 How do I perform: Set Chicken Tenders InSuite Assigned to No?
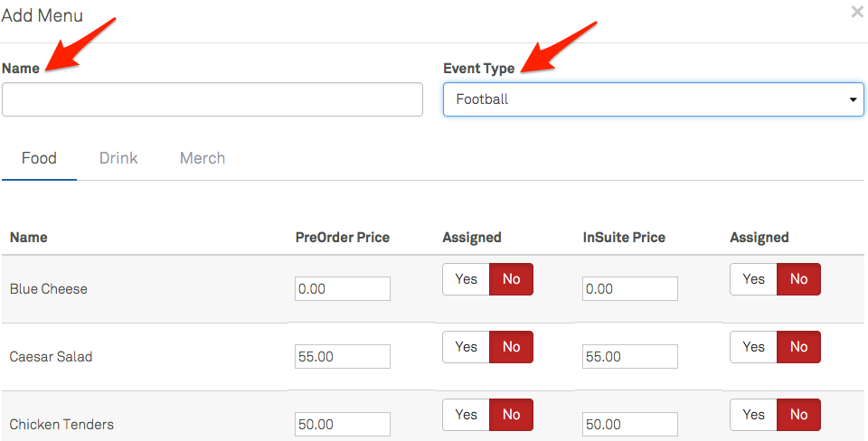point(798,415)
